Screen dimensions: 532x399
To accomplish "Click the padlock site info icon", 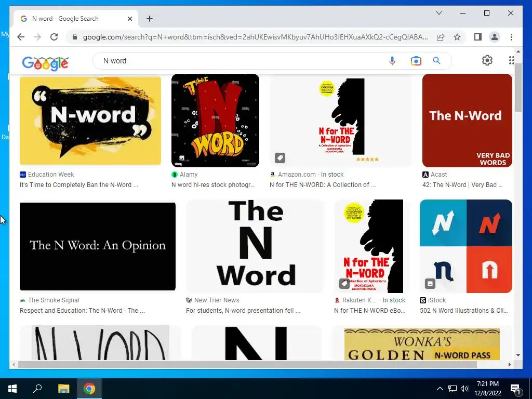I will [x=75, y=37].
